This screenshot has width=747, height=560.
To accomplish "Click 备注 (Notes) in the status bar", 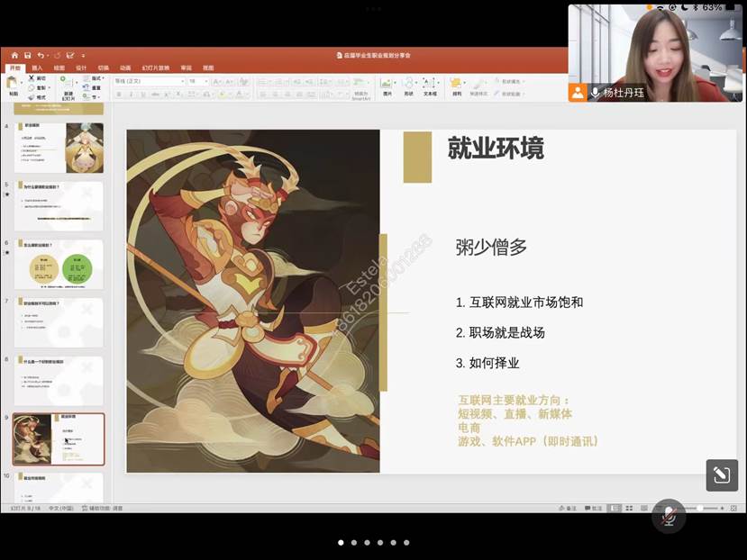I will (570, 509).
